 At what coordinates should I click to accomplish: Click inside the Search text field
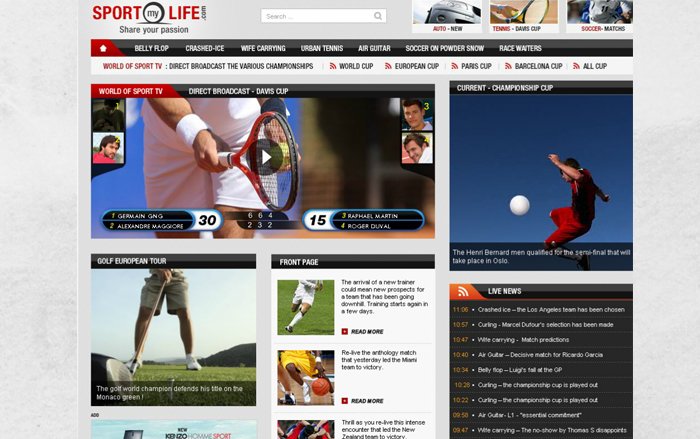(317, 16)
